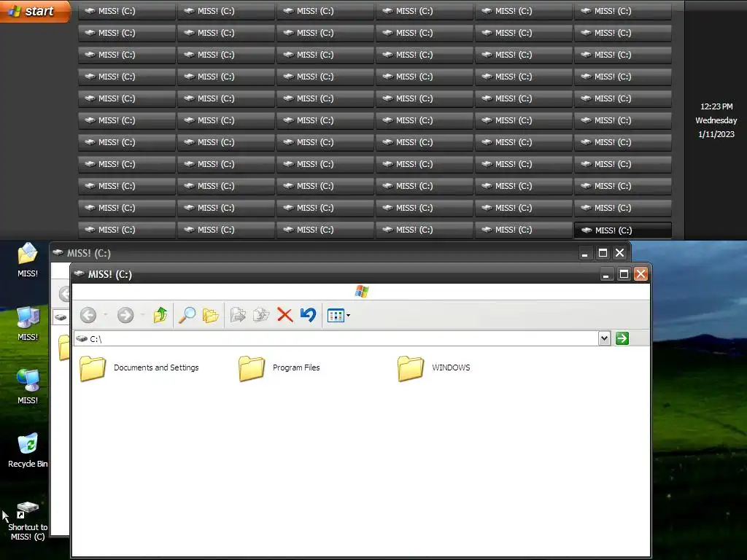Click the 1/11/2023 date in taskbar
Image resolution: width=747 pixels, height=560 pixels.
pos(716,134)
